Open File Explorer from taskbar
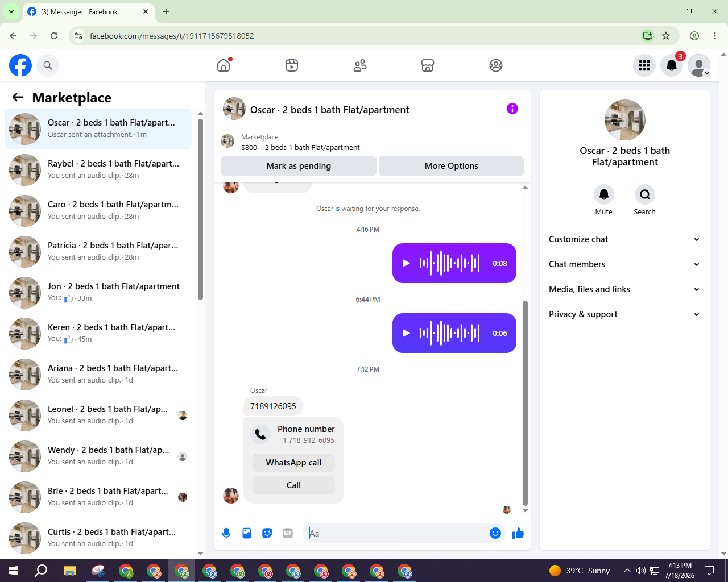 click(69, 571)
